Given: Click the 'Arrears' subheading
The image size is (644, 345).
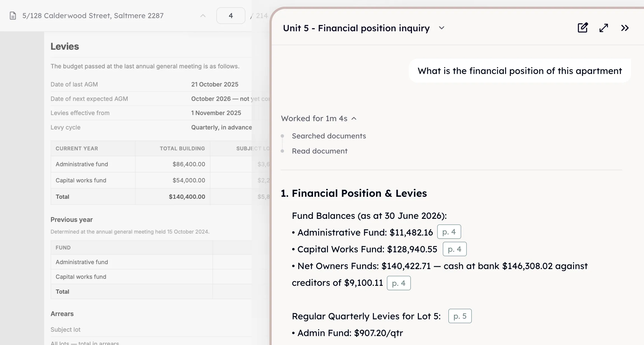Looking at the screenshot, I should click(62, 314).
